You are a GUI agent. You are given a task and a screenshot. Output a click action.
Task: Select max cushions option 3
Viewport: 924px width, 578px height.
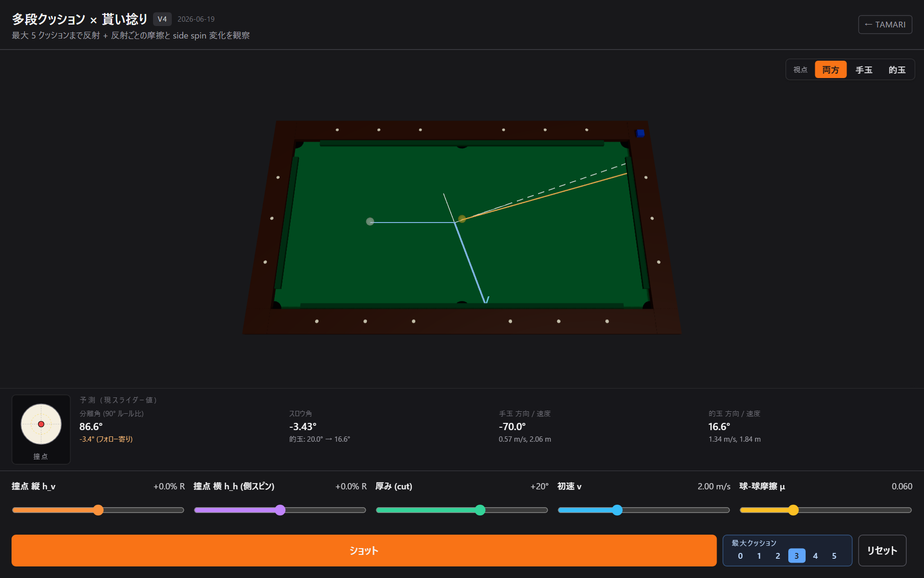tap(796, 556)
